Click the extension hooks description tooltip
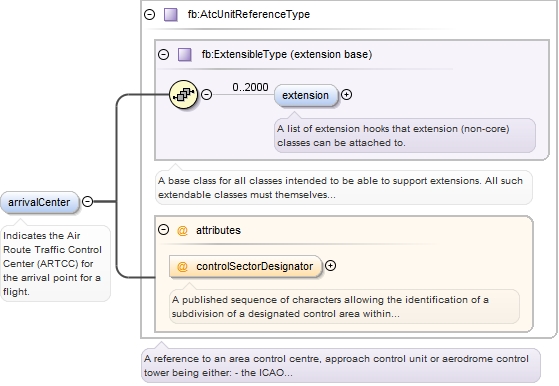Viewport: 559px width, 386px height. pos(405,135)
